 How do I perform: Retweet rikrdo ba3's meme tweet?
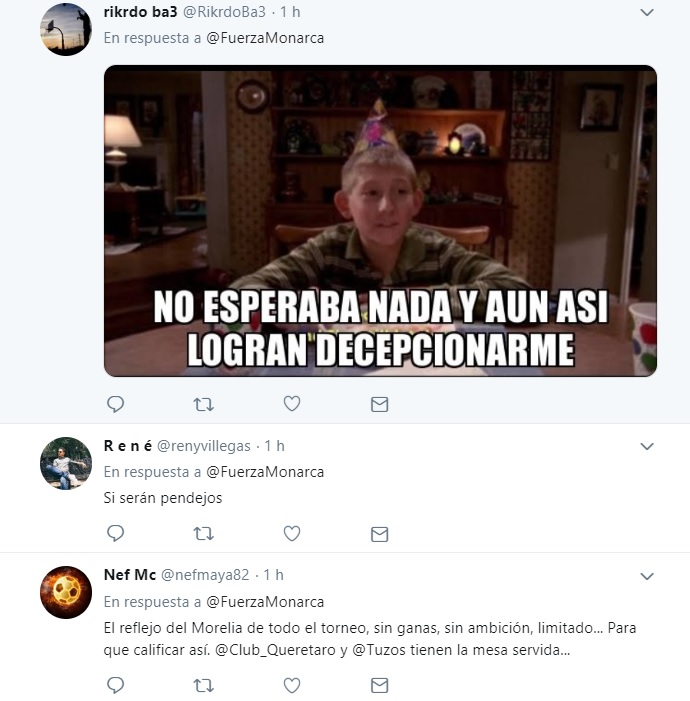[203, 405]
